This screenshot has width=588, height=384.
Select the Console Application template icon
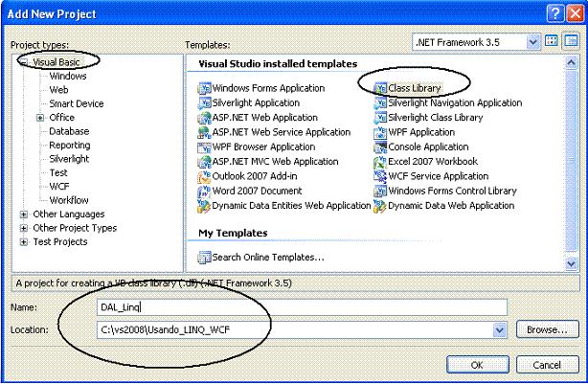(380, 147)
